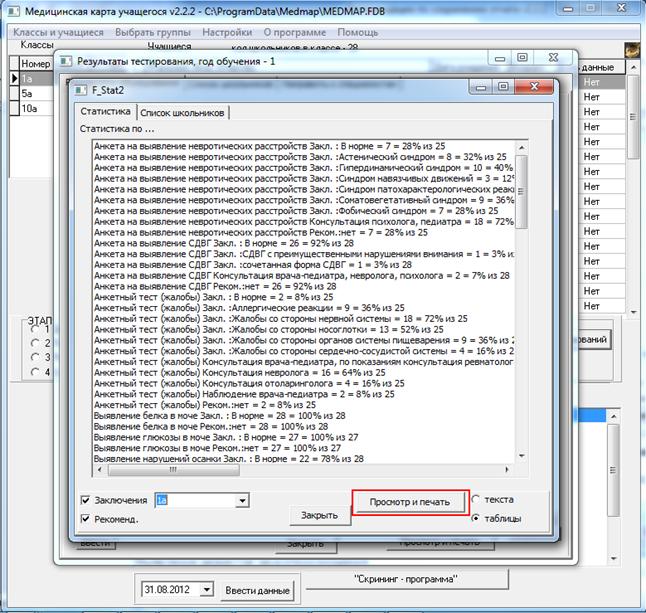Click the Ввести данные button
This screenshot has width=646, height=613.
(x=257, y=589)
